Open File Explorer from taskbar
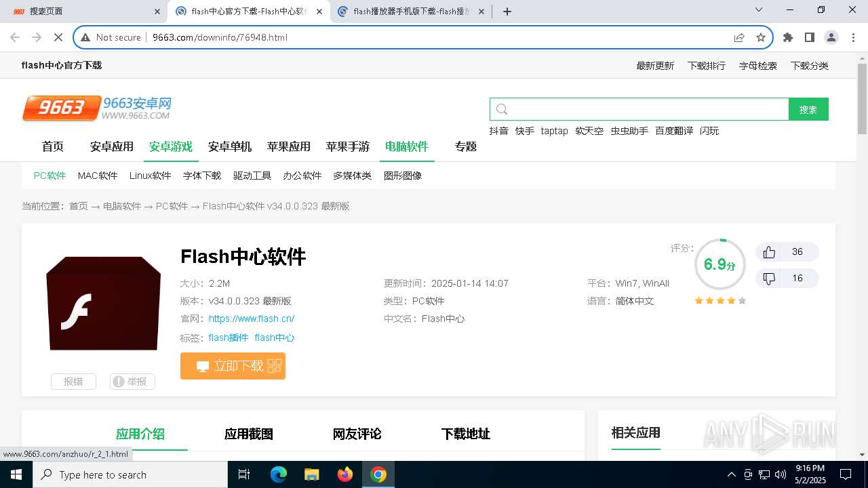Screen dimensions: 868x488 311,474
